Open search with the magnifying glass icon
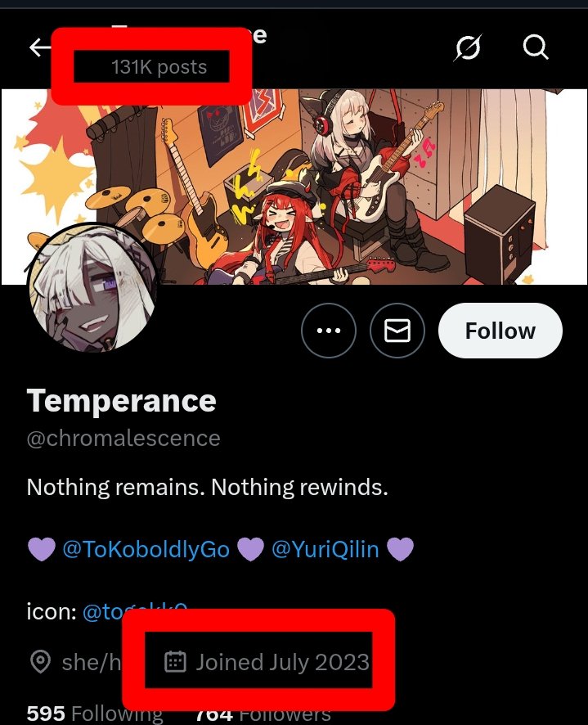 pos(536,47)
